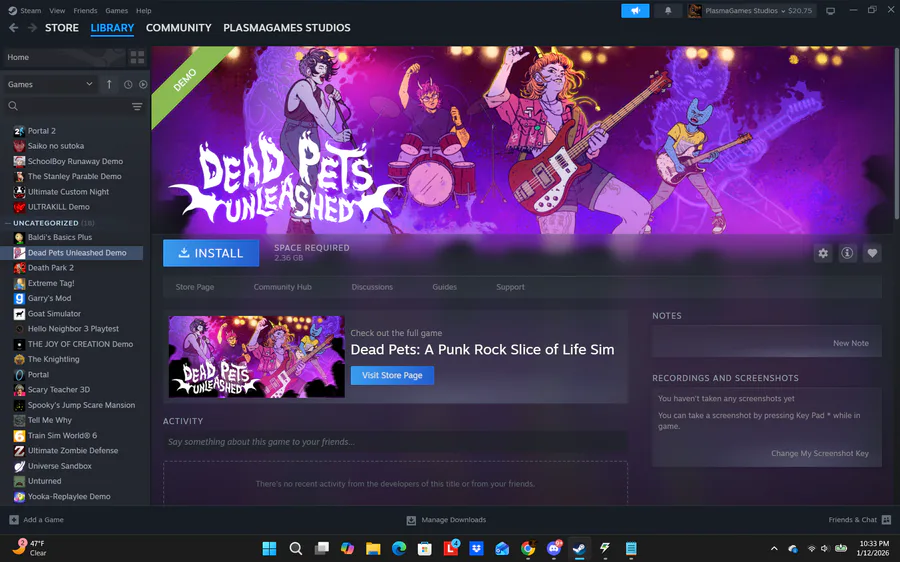Click the activity post text field

point(395,442)
